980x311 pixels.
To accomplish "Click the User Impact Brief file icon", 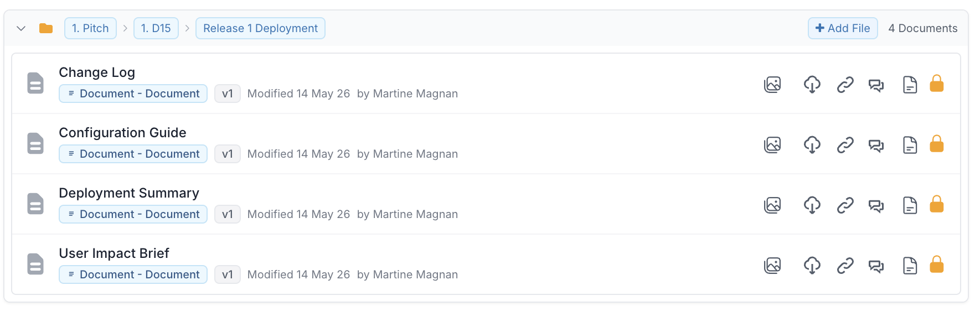I will tap(35, 264).
